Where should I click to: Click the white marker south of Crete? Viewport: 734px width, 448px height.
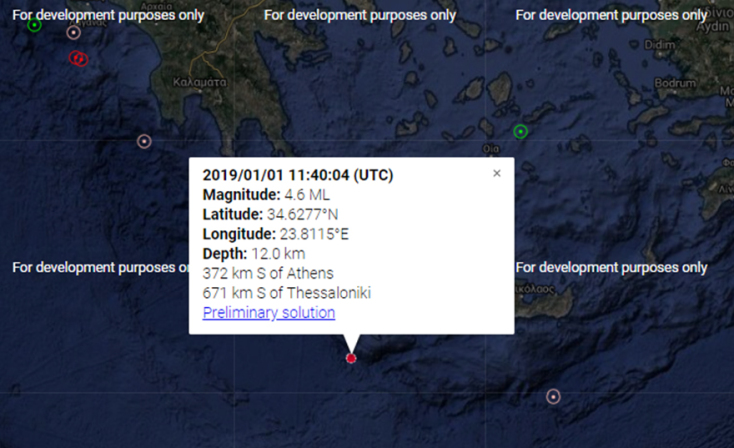pyautogui.click(x=553, y=396)
